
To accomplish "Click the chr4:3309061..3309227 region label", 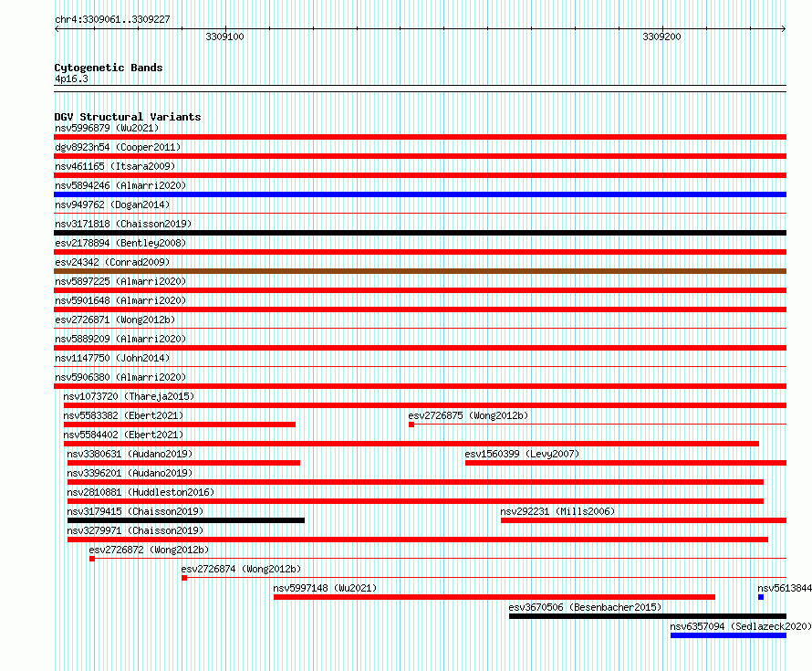I will [x=112, y=20].
